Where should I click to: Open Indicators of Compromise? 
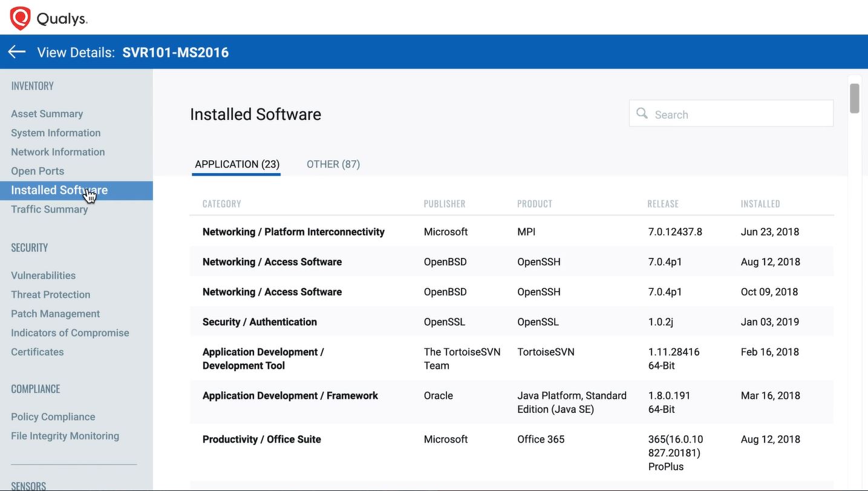[70, 333]
